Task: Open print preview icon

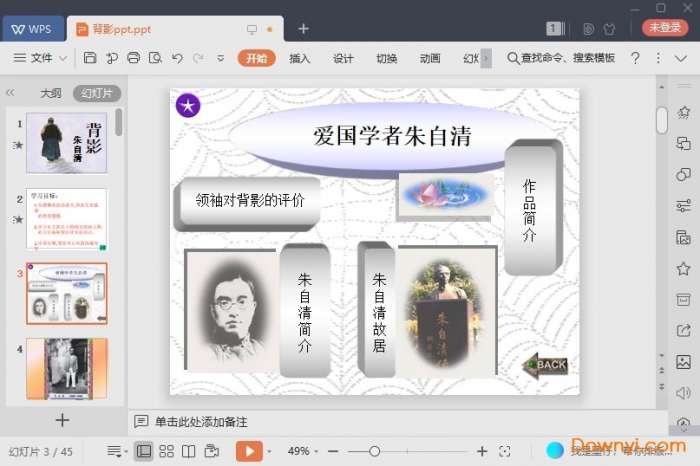Action: click(155, 58)
